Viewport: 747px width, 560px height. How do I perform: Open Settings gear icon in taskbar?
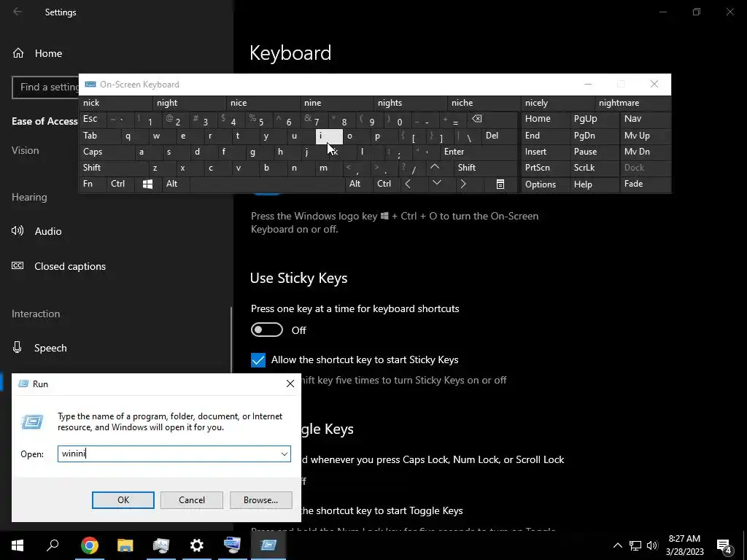196,545
